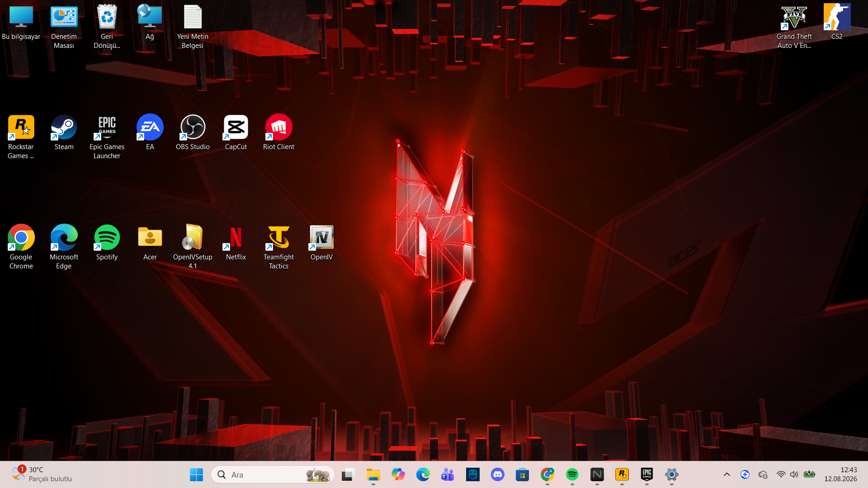Open Microsoft Edge from the taskbar
Screen dimensions: 868x488
[x=423, y=475]
